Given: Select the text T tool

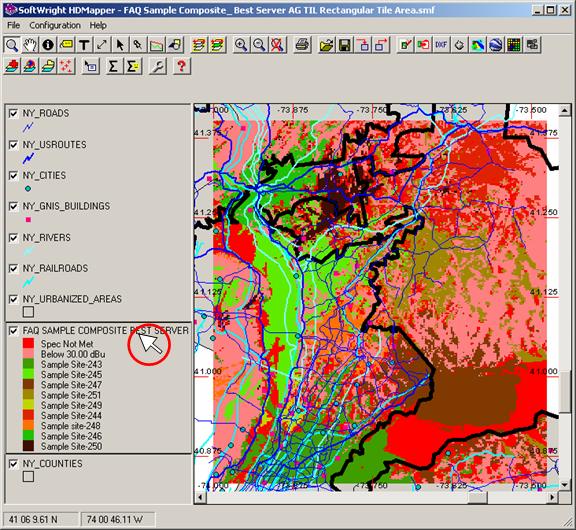Looking at the screenshot, I should coord(84,45).
